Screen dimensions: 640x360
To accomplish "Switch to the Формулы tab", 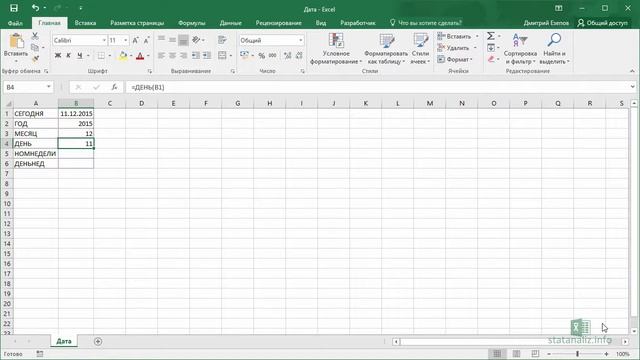I will click(192, 23).
